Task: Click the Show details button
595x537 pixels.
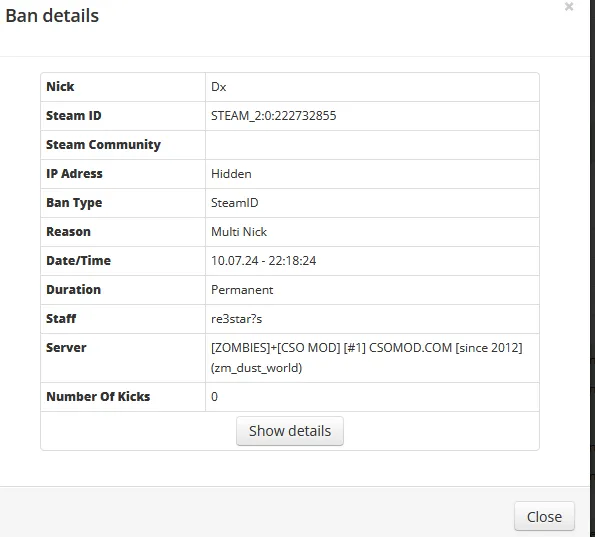Action: (290, 431)
